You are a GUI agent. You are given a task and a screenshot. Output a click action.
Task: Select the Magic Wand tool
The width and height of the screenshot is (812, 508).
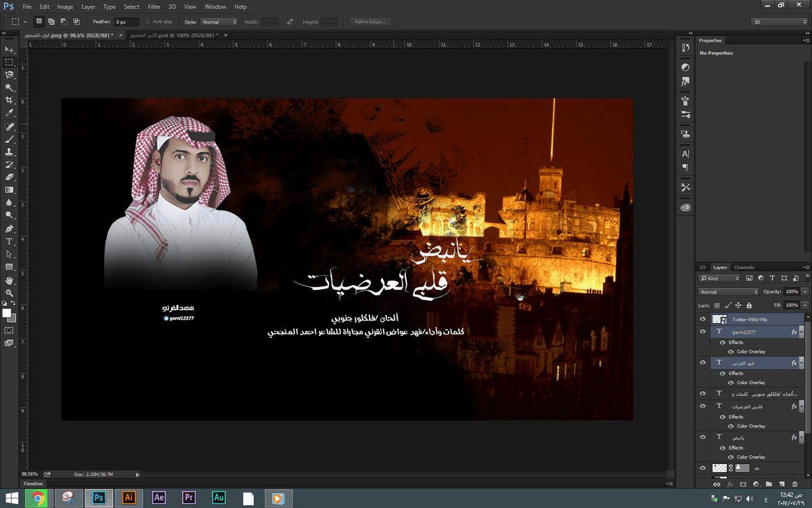pos(9,87)
